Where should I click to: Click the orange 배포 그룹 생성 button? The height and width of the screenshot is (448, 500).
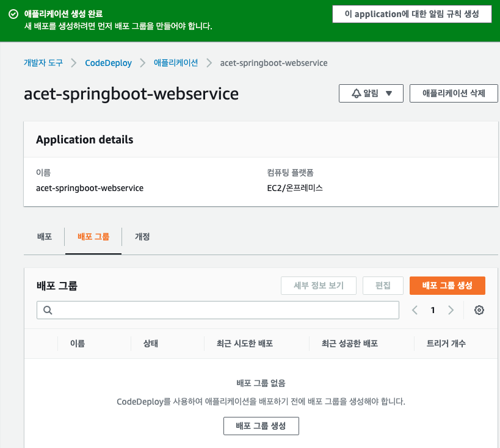pos(447,286)
